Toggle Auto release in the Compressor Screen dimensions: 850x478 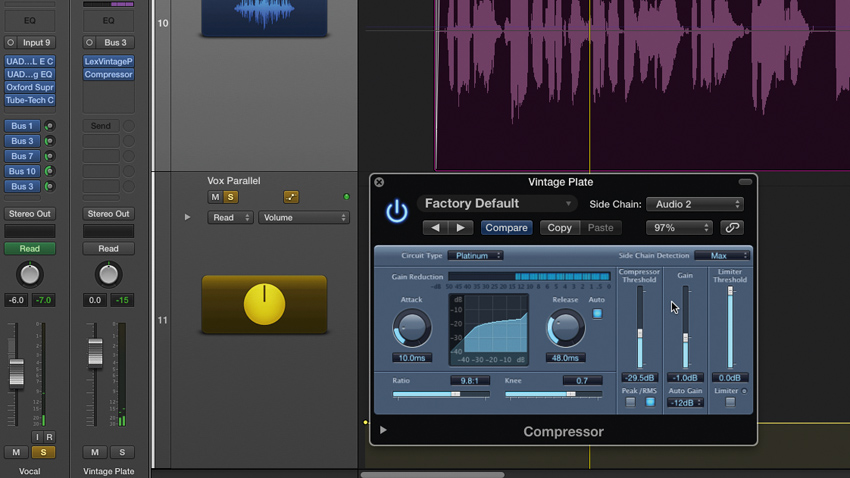pyautogui.click(x=597, y=313)
